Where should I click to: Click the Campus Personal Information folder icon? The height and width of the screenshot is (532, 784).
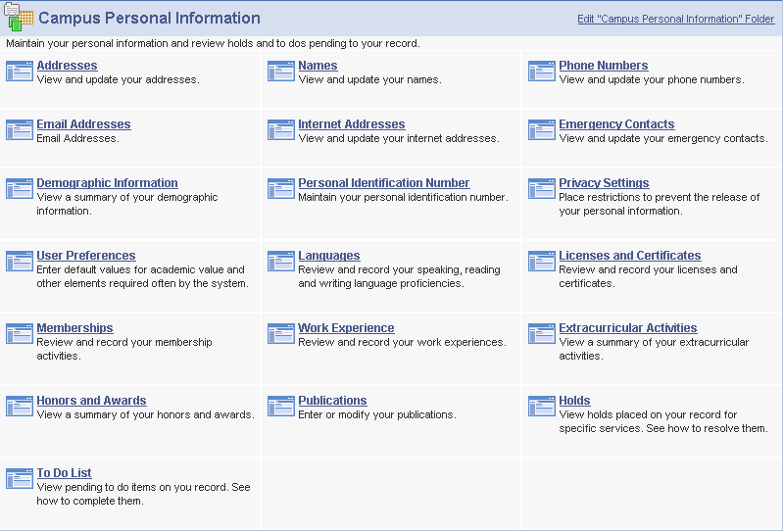click(x=19, y=17)
